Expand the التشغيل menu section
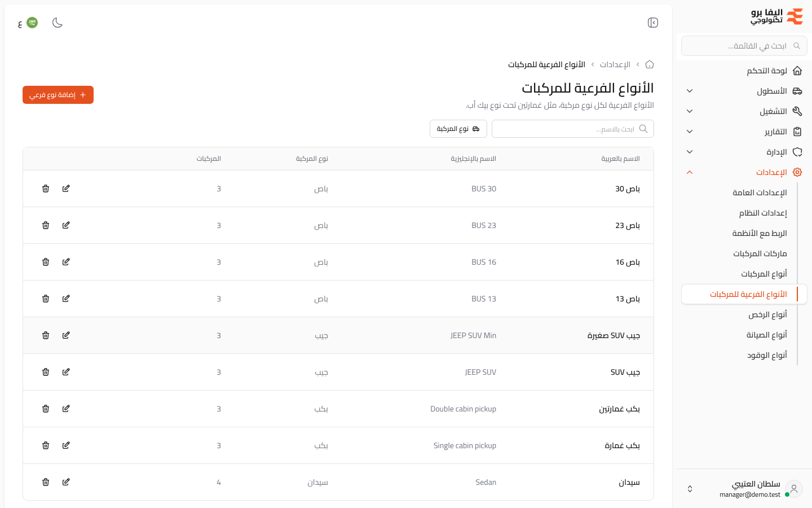This screenshot has height=508, width=812. point(744,111)
